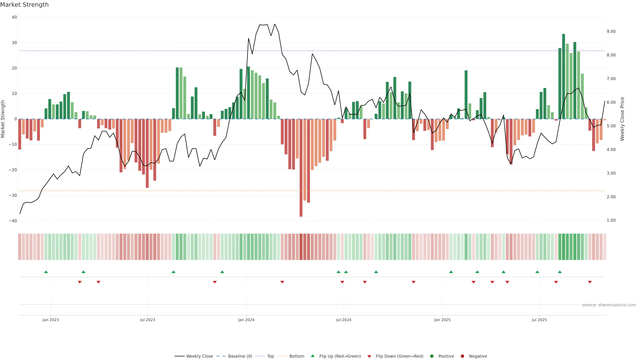Click the red Negative dot in the legend

[462, 356]
